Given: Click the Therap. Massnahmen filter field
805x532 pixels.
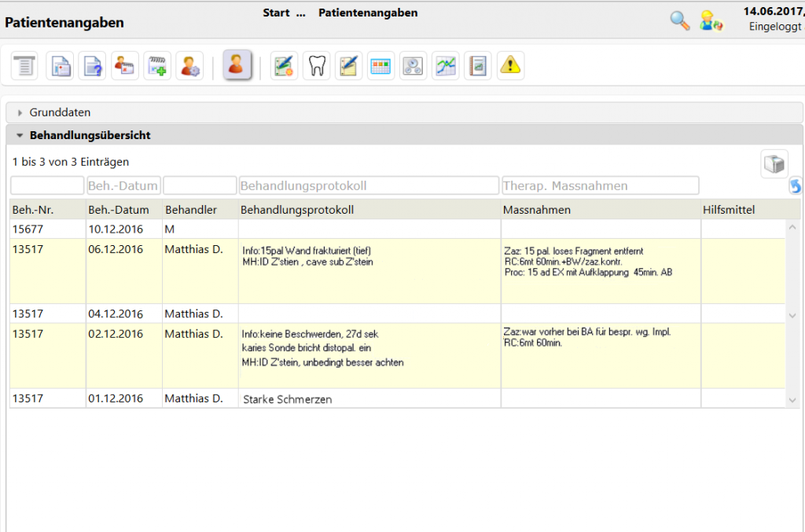Looking at the screenshot, I should 600,185.
